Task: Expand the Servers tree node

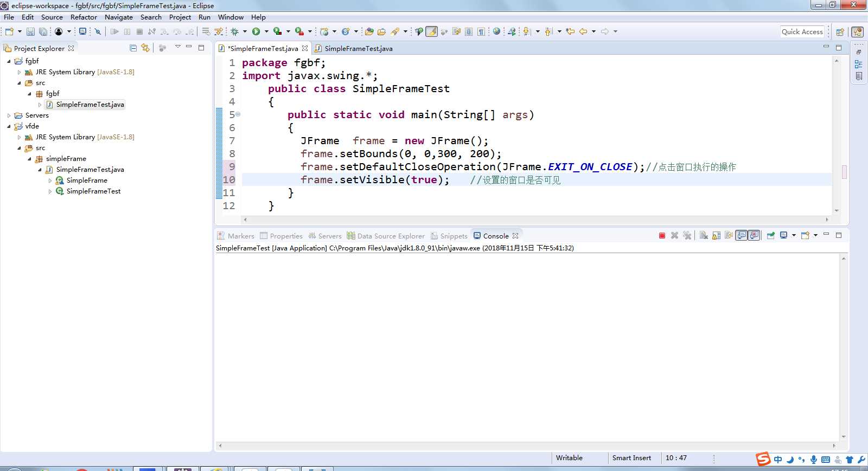Action: (9, 115)
